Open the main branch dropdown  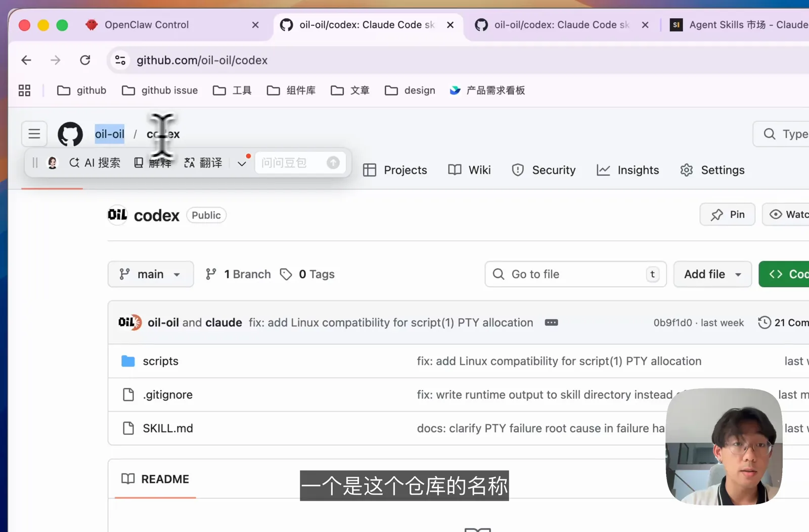pyautogui.click(x=151, y=275)
